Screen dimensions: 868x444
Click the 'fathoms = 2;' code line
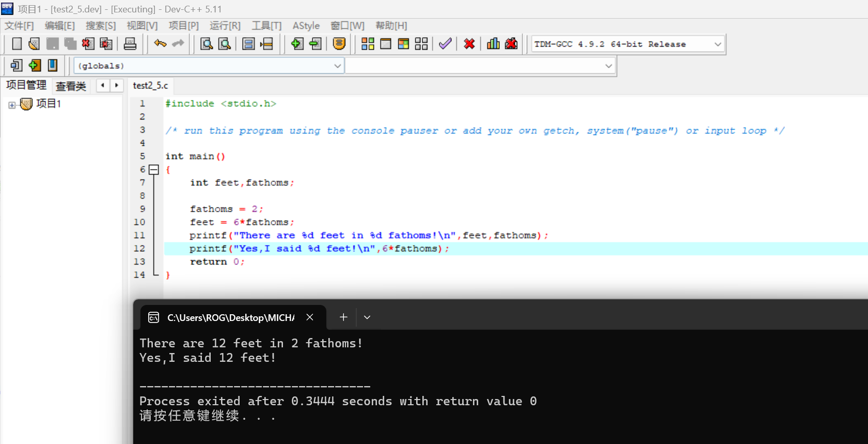point(227,209)
